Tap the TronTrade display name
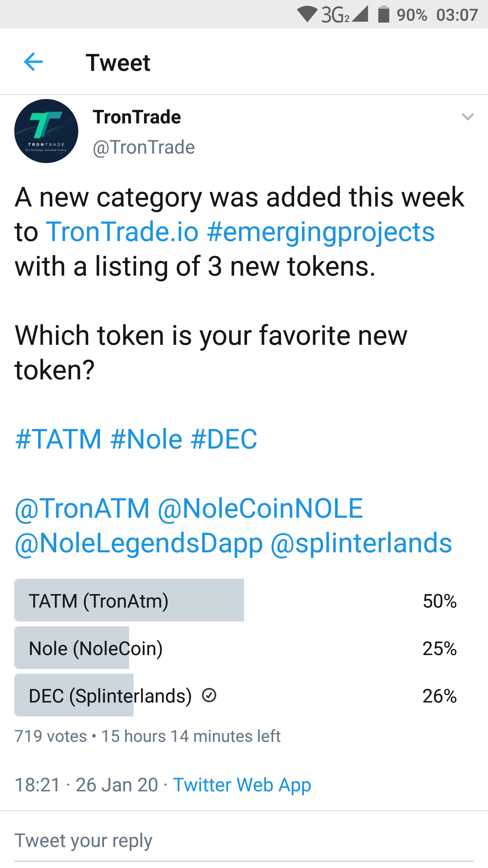 click(137, 117)
